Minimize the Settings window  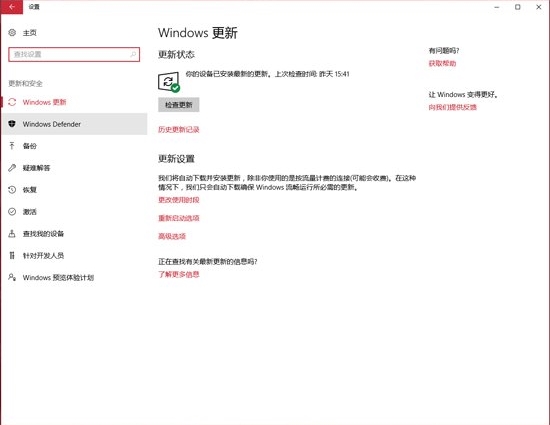coord(497,7)
